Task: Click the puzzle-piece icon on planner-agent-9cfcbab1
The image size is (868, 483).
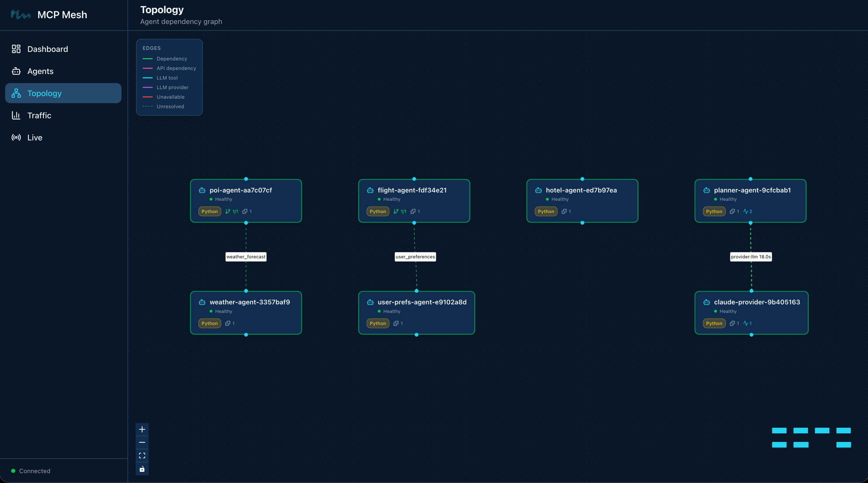Action: tap(732, 212)
